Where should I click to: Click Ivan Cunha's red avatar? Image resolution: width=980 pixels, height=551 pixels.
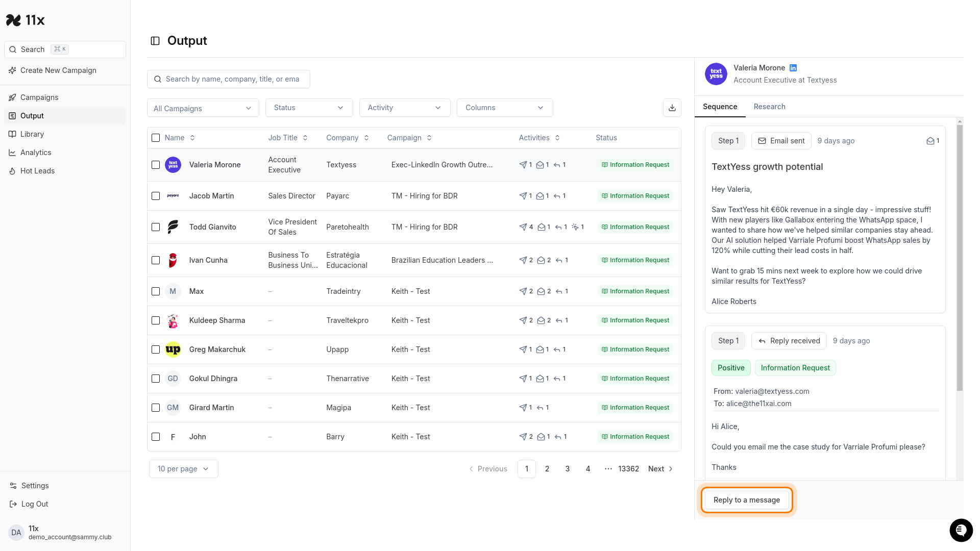click(173, 260)
